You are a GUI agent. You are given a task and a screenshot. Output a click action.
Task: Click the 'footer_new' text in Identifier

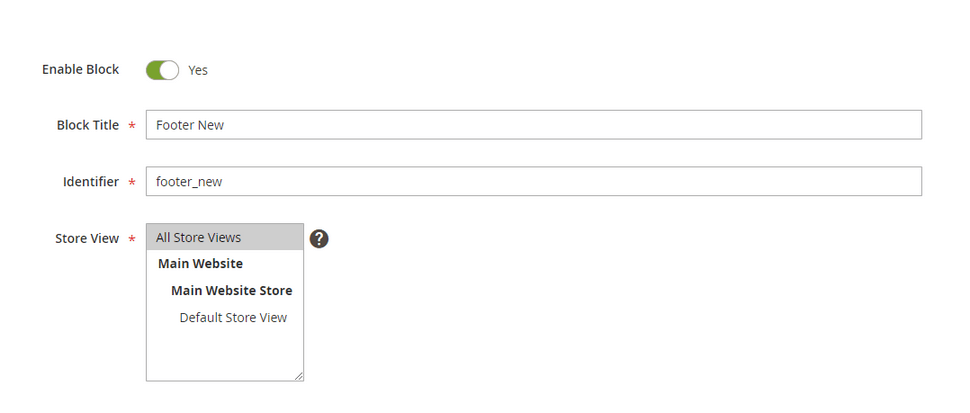coord(189,182)
